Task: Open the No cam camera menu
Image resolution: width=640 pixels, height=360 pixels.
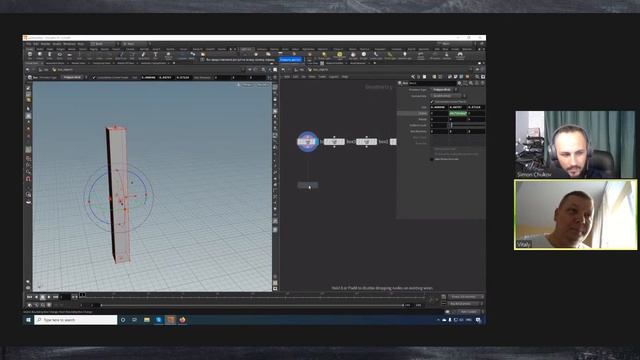Action: [x=262, y=85]
